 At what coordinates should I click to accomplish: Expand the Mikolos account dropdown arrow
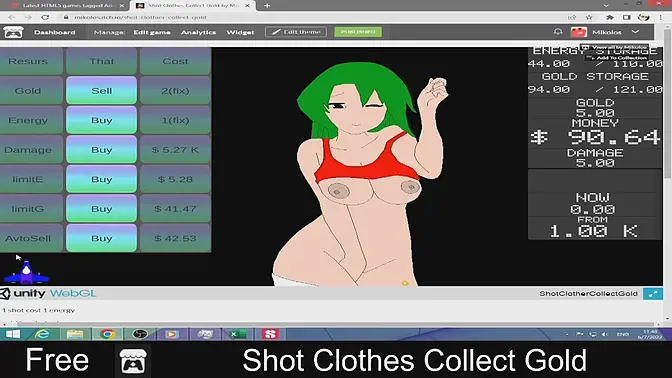pos(635,32)
